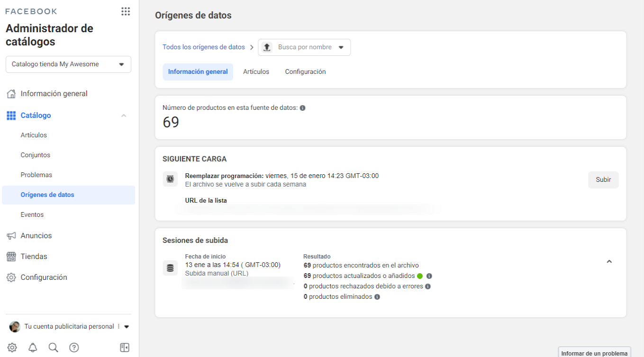Click the gear icon beside Configuración
This screenshot has width=644, height=357.
11,277
